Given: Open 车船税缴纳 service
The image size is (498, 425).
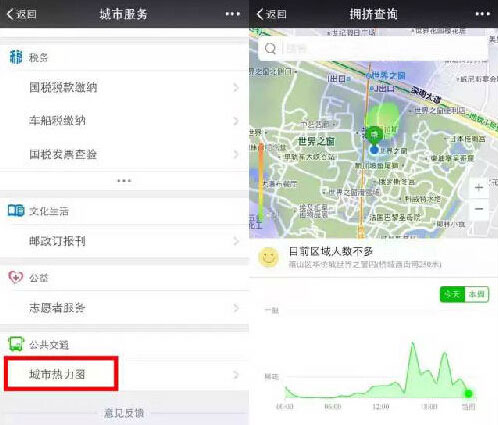Looking at the screenshot, I should (124, 121).
